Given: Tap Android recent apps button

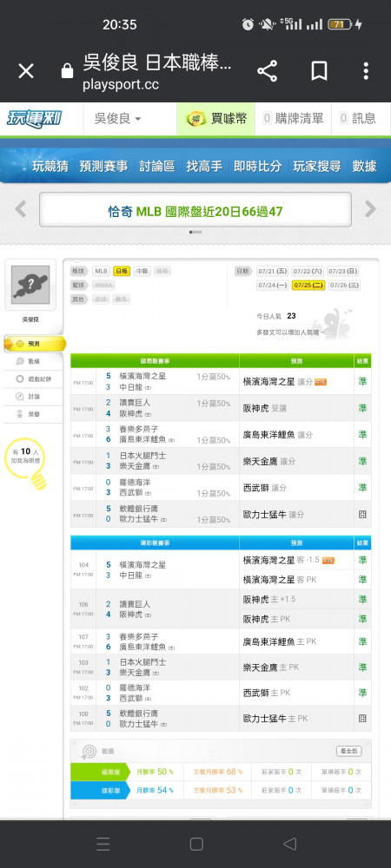Looking at the screenshot, I should pyautogui.click(x=103, y=844).
